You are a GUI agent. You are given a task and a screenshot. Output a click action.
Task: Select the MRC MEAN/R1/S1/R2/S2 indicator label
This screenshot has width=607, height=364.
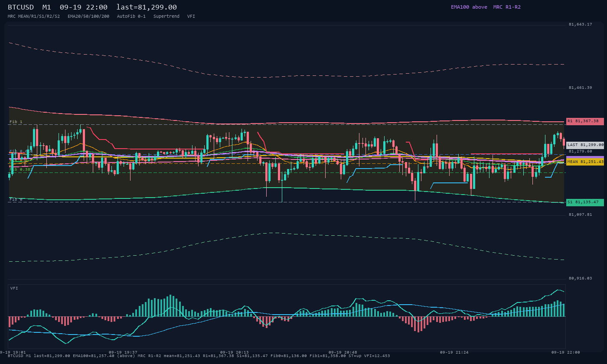click(x=34, y=16)
